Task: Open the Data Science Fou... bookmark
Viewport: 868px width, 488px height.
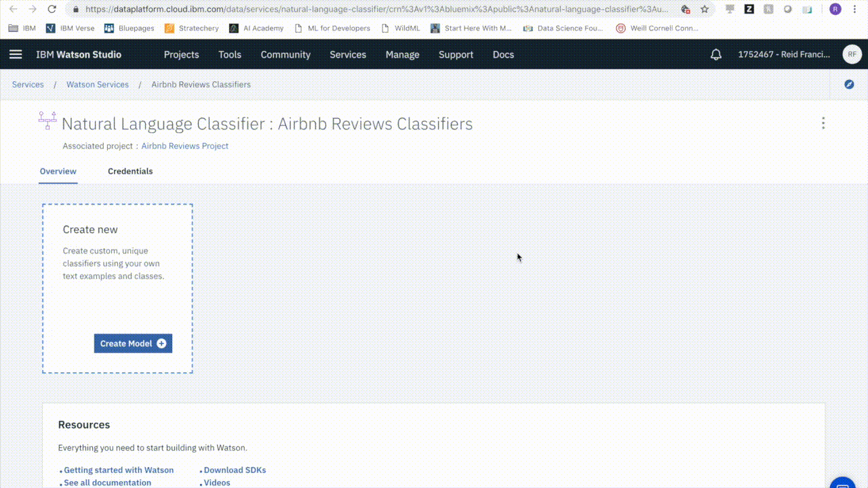Action: 563,28
